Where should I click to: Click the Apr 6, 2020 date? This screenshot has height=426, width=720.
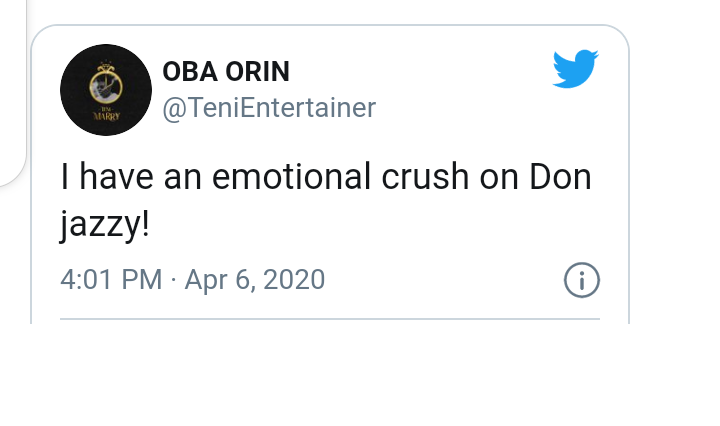click(255, 280)
